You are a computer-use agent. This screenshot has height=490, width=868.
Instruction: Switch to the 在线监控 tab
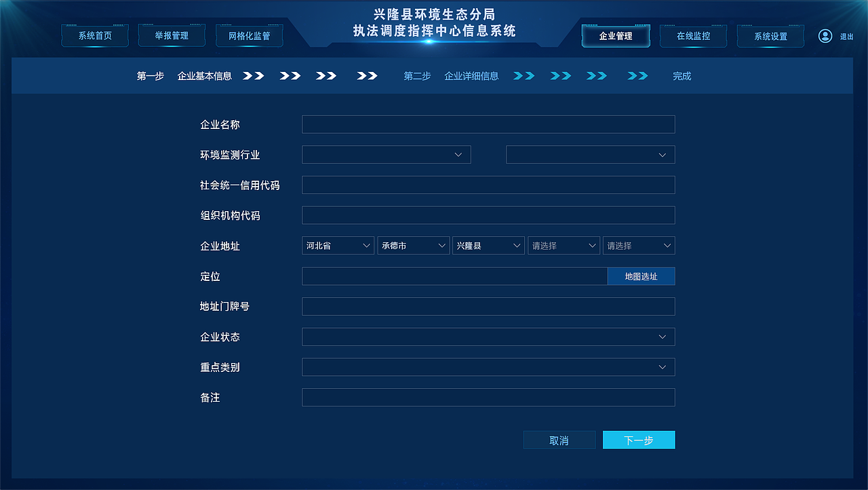pyautogui.click(x=694, y=35)
